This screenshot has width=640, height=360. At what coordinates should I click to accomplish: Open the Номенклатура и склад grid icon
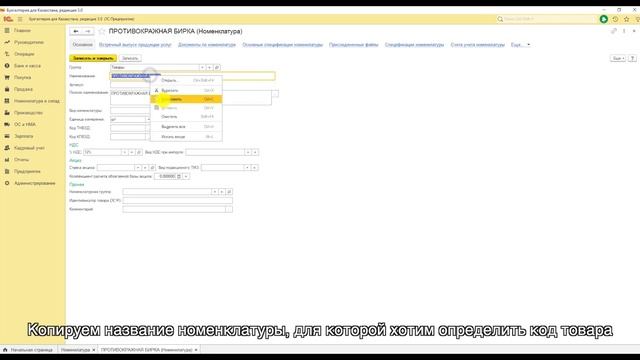(7, 101)
